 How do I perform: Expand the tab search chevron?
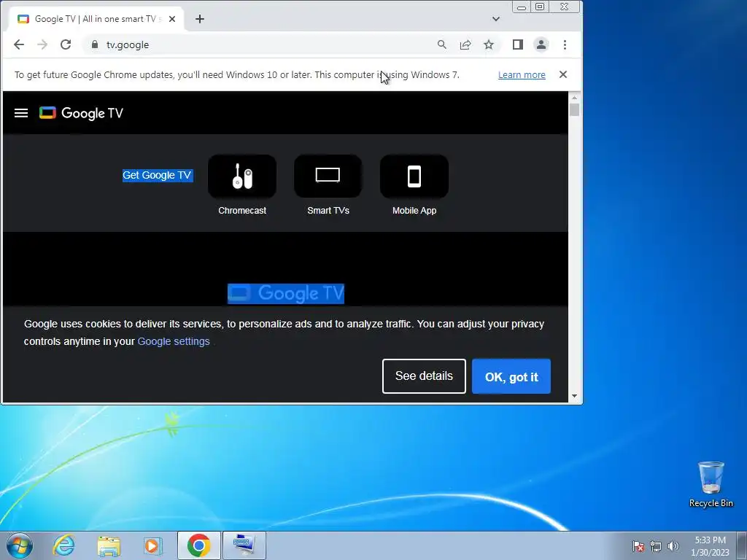(496, 19)
